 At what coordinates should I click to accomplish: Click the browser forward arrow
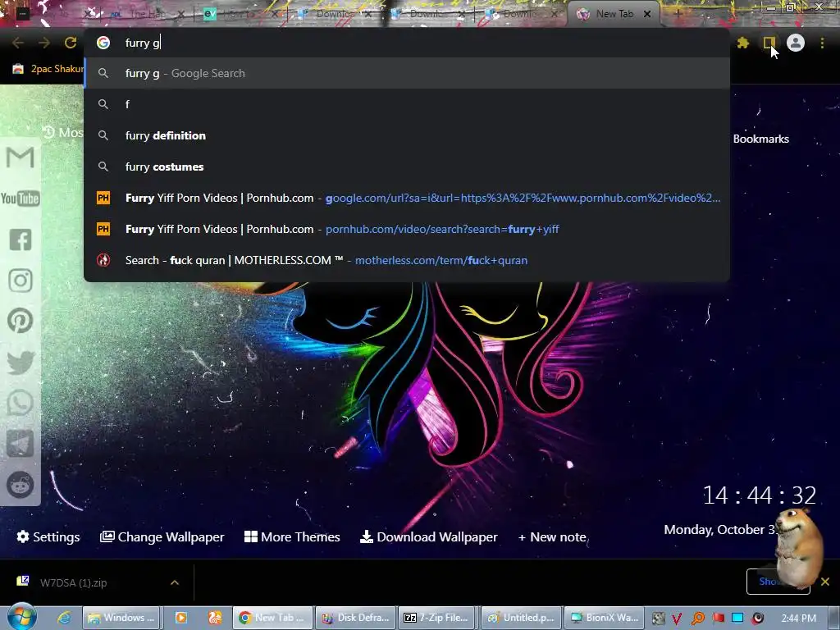tap(44, 43)
